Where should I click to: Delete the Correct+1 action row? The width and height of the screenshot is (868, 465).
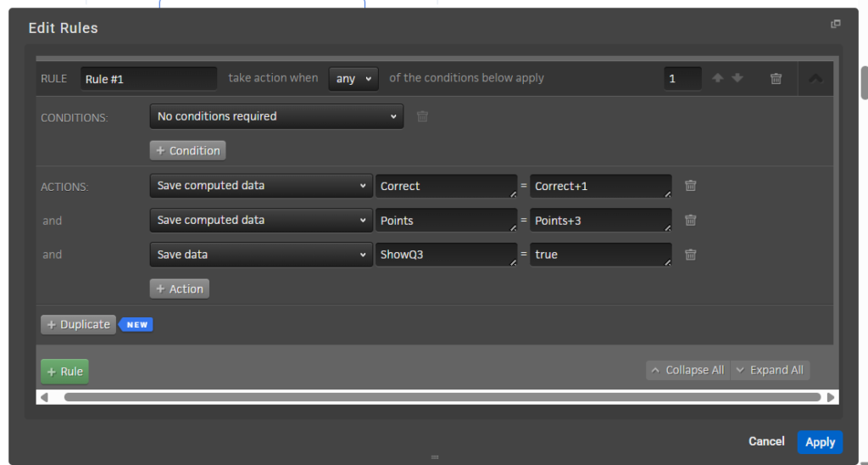pos(691,186)
